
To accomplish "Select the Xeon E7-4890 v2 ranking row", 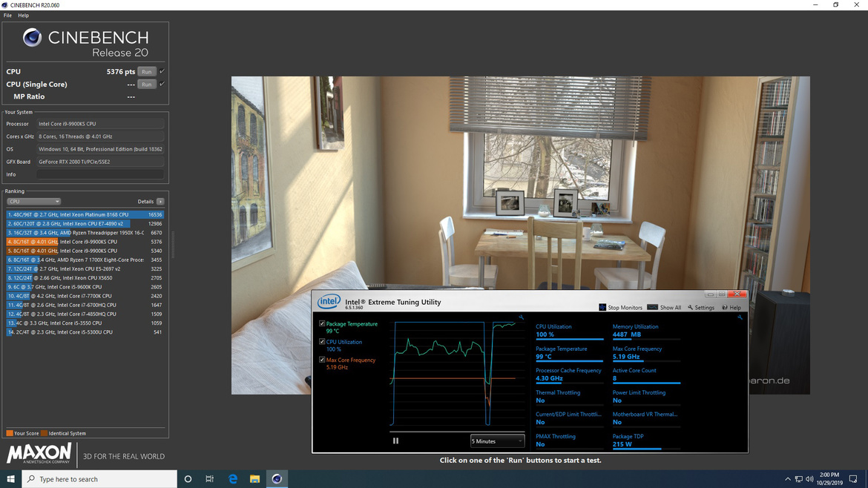I will pos(85,223).
